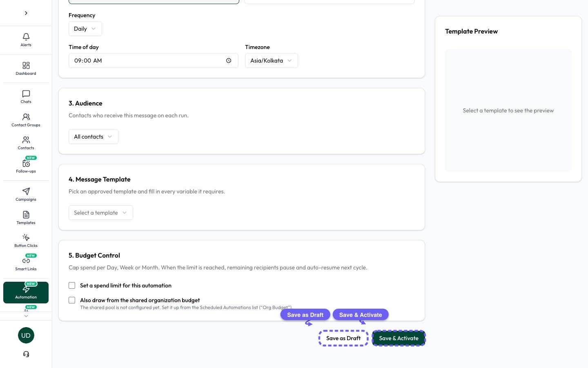Open Contact Groups in sidebar
Viewport: 588px width, 368px height.
tap(26, 120)
